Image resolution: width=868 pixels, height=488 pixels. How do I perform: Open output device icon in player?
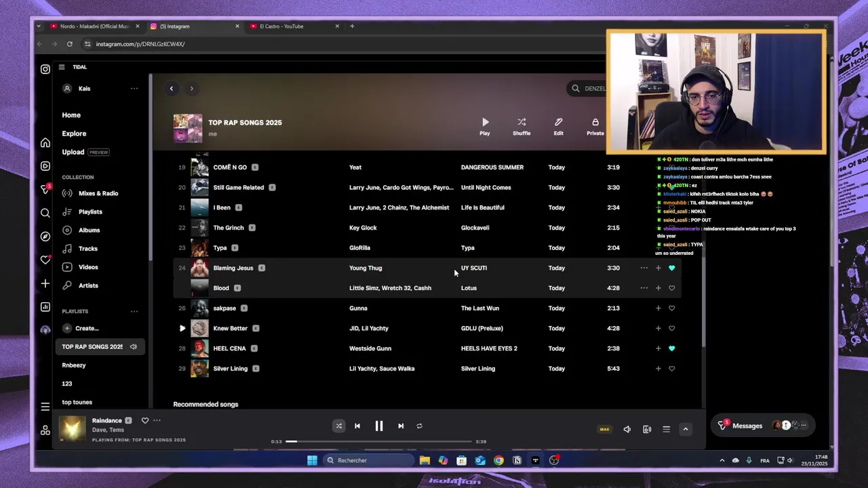tap(647, 429)
